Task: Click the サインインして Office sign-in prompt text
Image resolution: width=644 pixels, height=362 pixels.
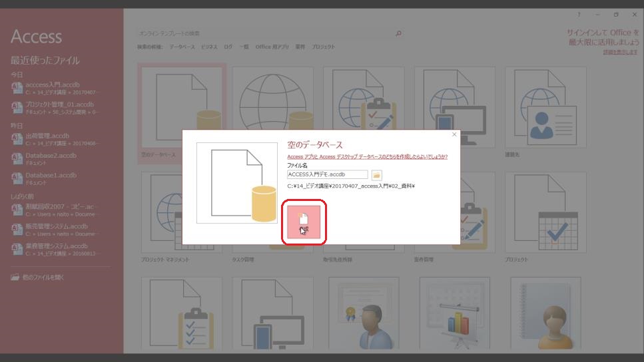Action: coord(603,37)
